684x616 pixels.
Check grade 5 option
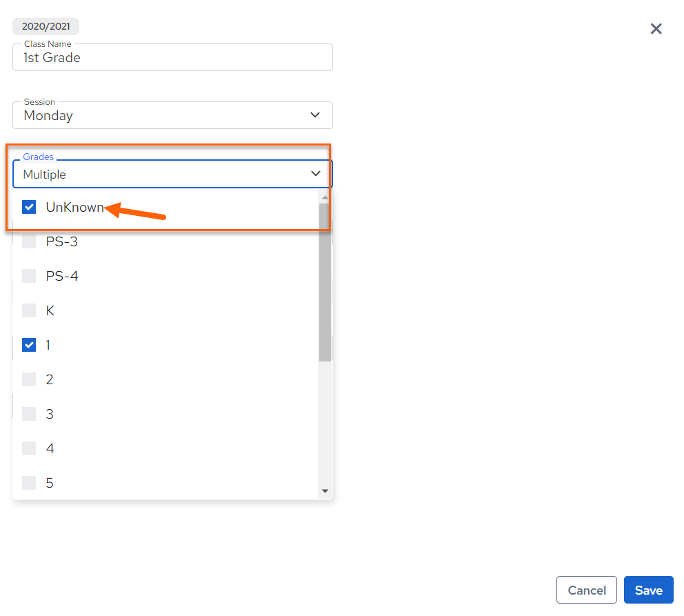coord(29,482)
